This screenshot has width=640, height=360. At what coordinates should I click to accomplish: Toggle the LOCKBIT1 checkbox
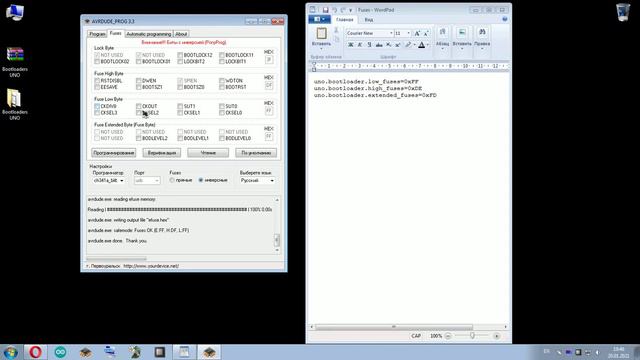click(222, 61)
